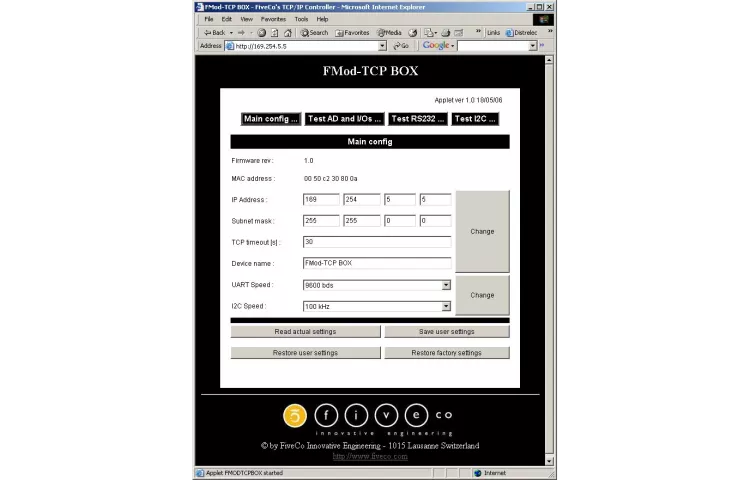Open the Media toolbar button
The image size is (750, 480).
[x=390, y=32]
